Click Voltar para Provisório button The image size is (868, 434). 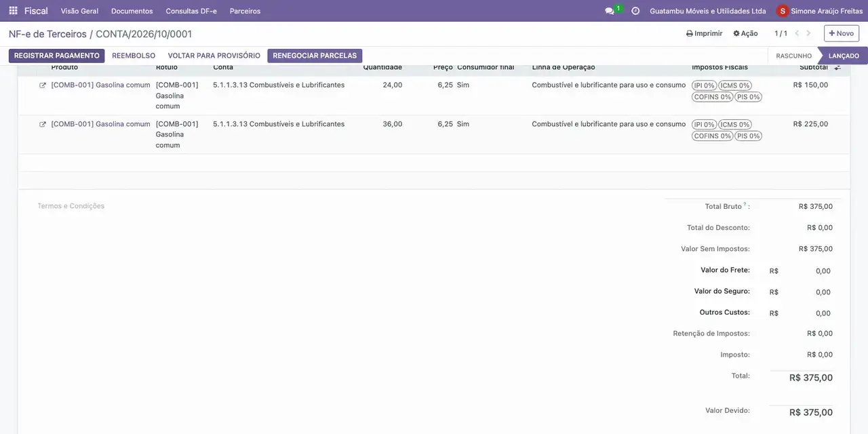(x=214, y=56)
